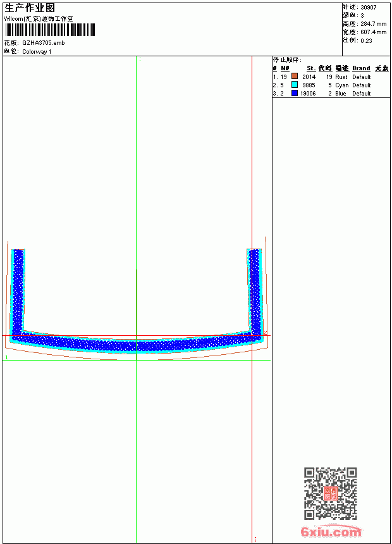Click the '生产作业图' title heading
Screen dimensions: 392x544
pyautogui.click(x=30, y=8)
